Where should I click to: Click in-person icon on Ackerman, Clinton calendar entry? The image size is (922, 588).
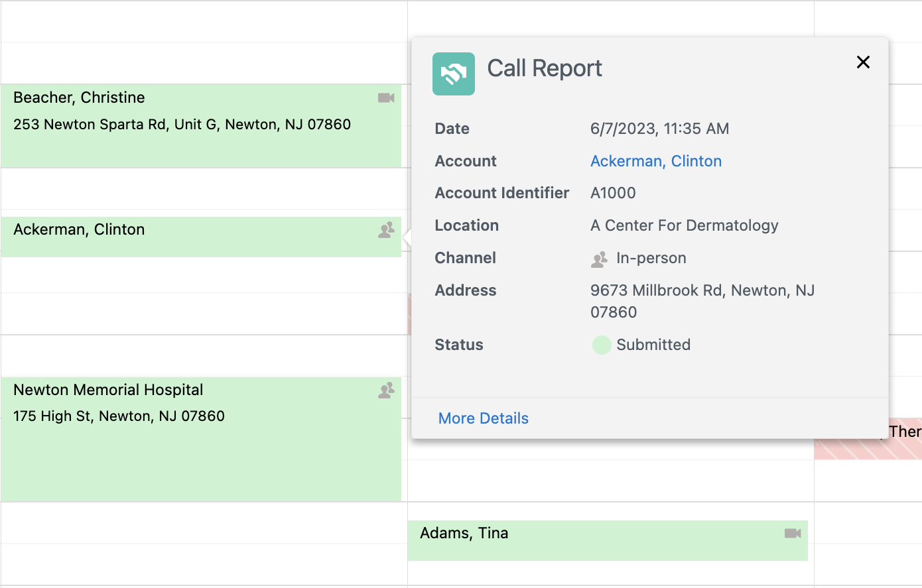386,230
